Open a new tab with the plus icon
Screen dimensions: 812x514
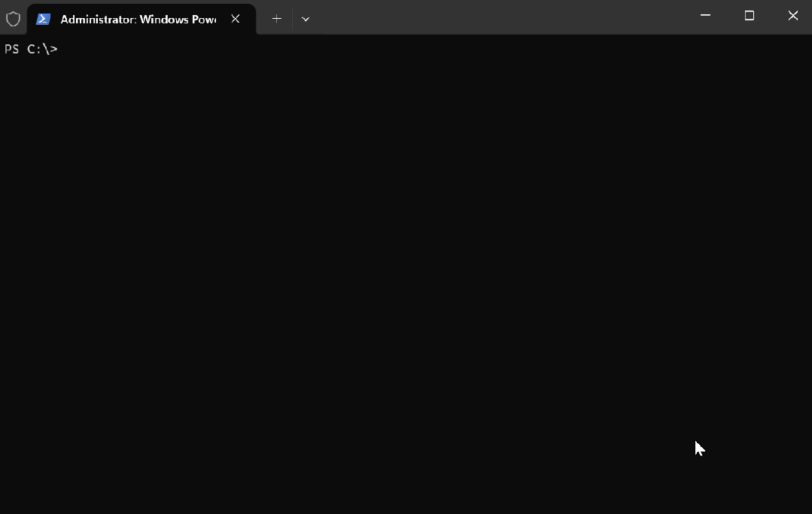click(x=276, y=19)
